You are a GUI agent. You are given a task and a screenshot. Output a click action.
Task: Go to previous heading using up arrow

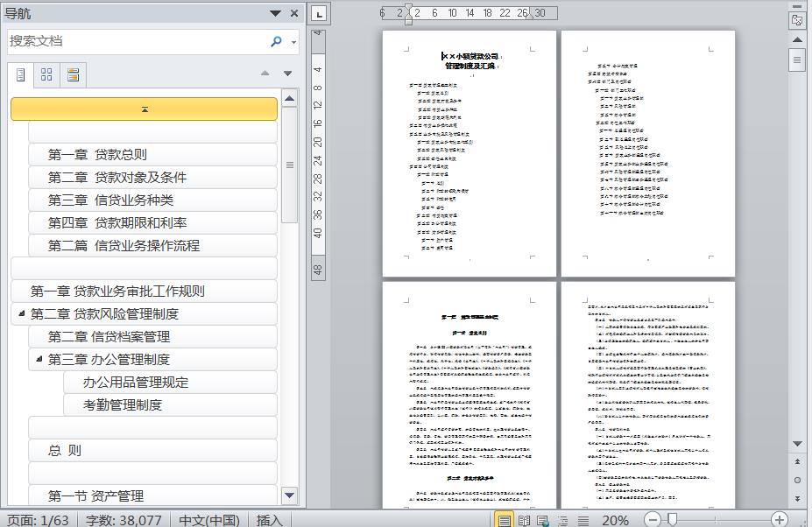[265, 74]
